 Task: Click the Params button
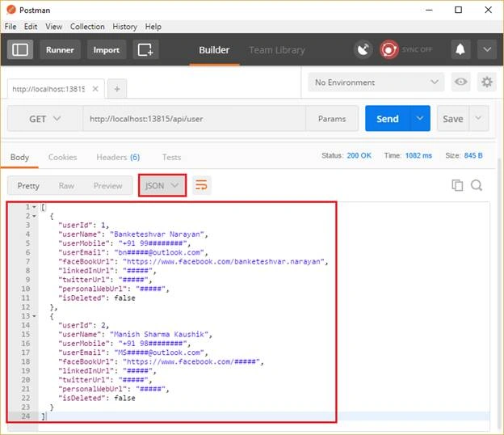332,119
